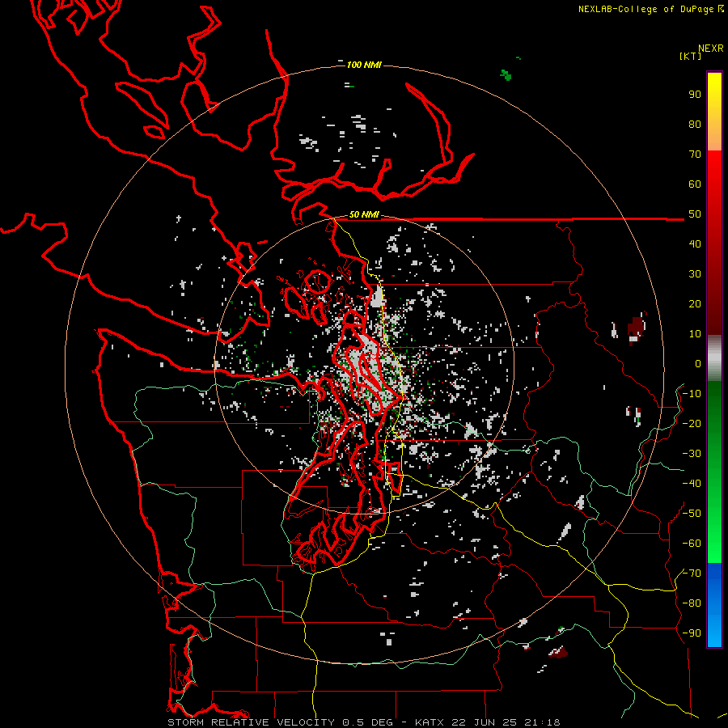The image size is (728, 728).
Task: Pick the -50 value on velocity scale
Action: tap(692, 514)
